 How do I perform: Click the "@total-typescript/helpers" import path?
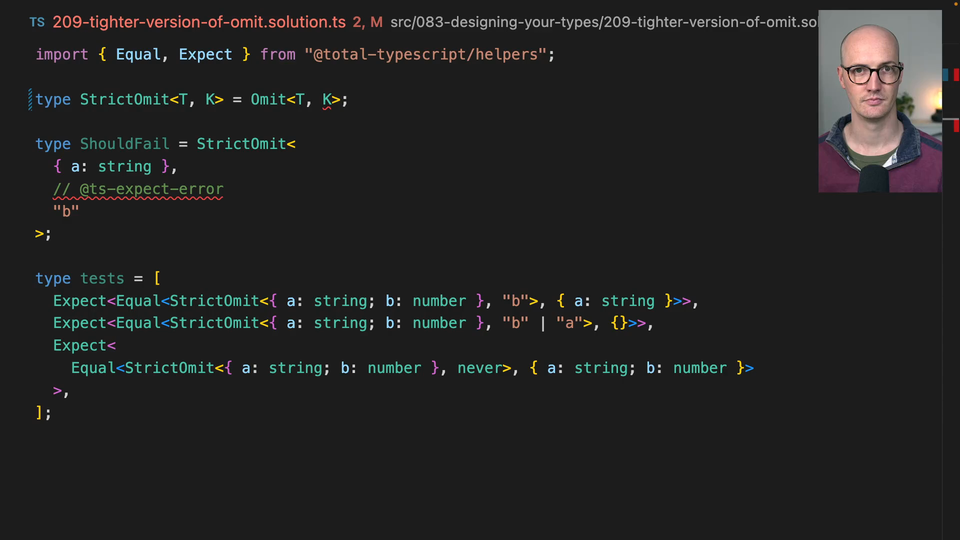point(425,54)
